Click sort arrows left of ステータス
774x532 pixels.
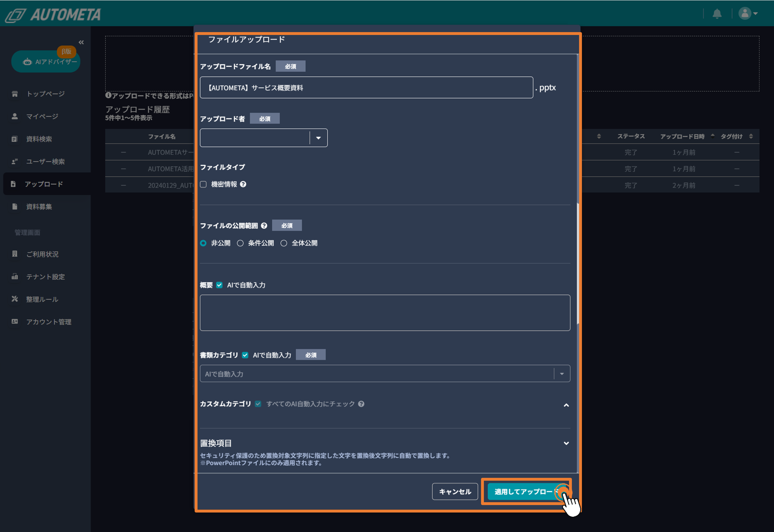coord(599,136)
